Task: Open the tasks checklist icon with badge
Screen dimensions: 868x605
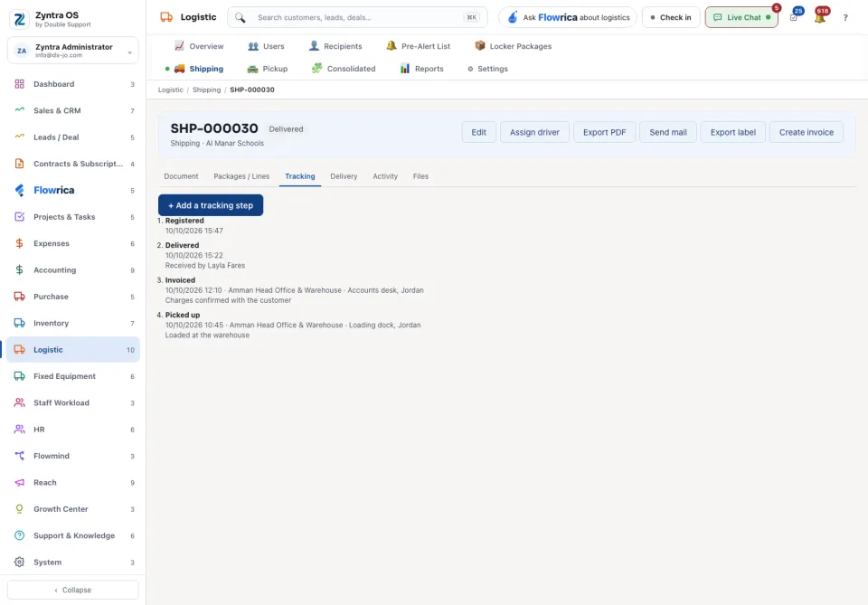Action: [794, 18]
